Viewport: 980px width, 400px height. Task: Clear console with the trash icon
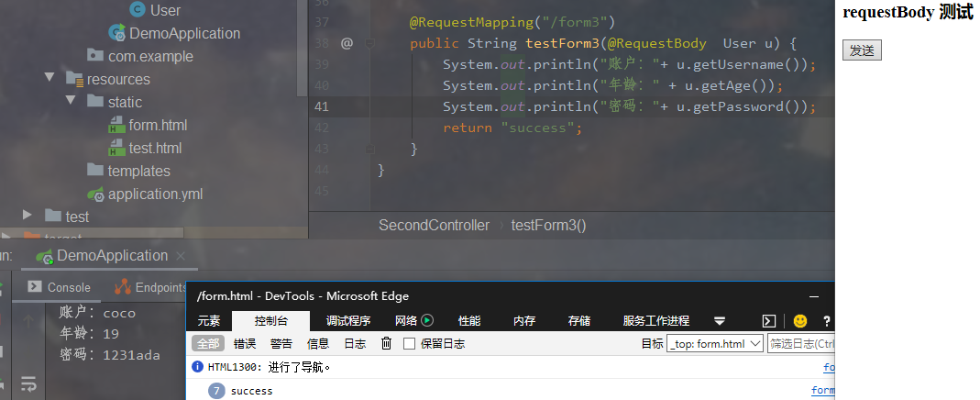[386, 343]
